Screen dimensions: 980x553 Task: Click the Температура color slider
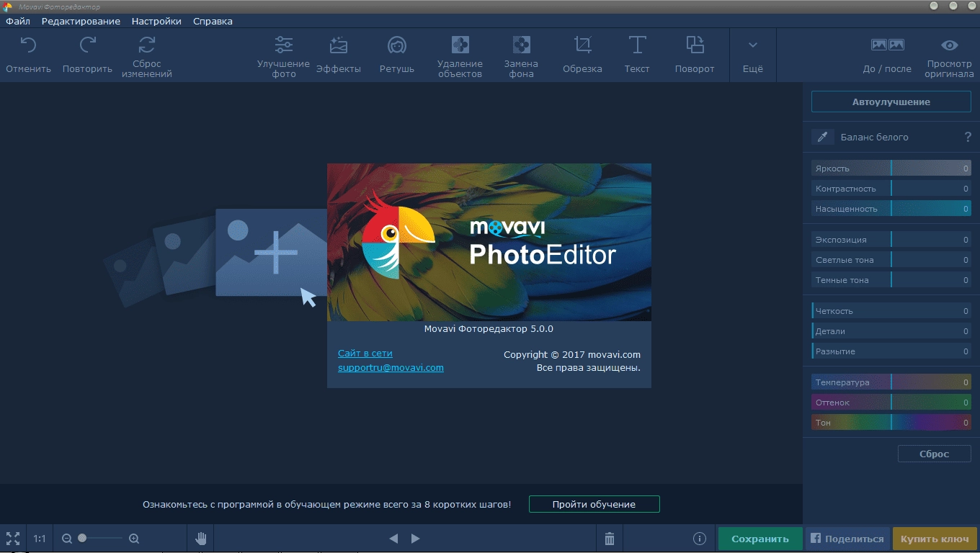pyautogui.click(x=891, y=382)
